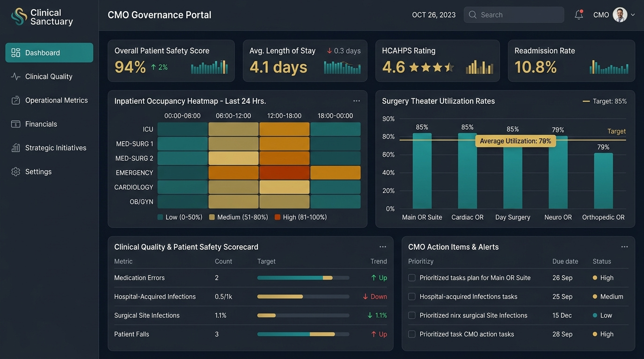Click the Low (0-50%) legend swatch
644x359 pixels.
pos(160,217)
